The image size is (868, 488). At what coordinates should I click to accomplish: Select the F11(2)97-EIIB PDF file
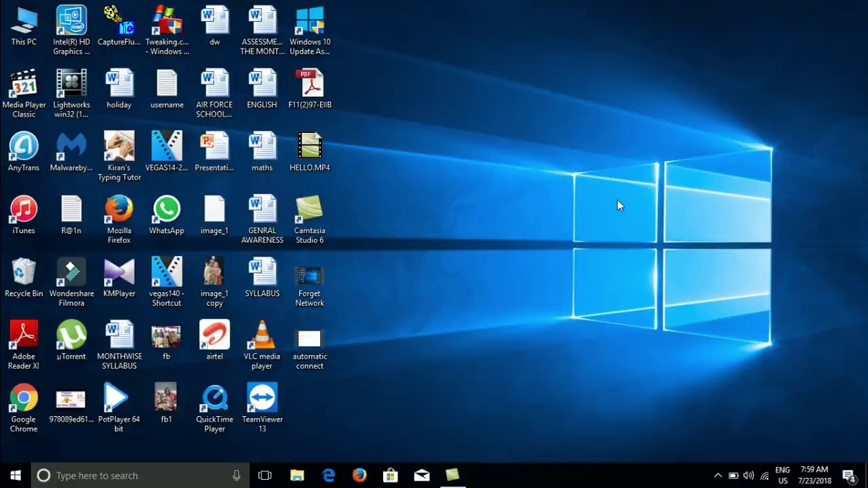coord(310,89)
